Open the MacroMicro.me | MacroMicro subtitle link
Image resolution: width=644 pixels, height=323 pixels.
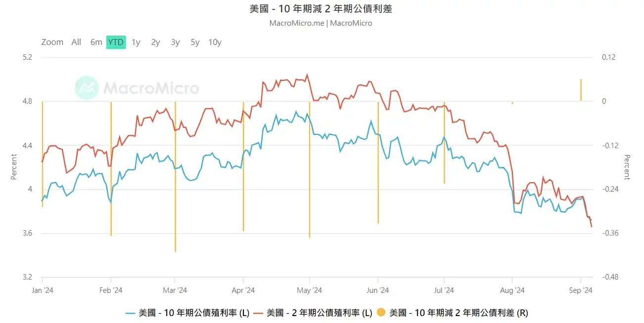point(321,23)
